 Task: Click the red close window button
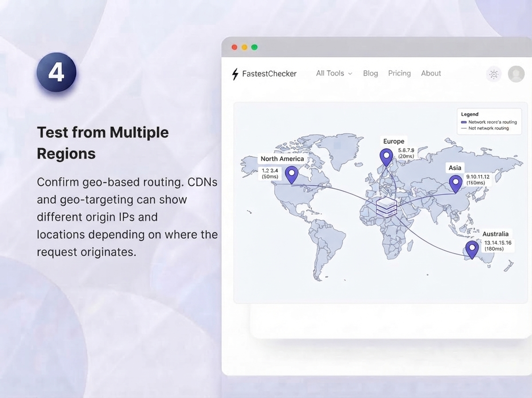(234, 47)
